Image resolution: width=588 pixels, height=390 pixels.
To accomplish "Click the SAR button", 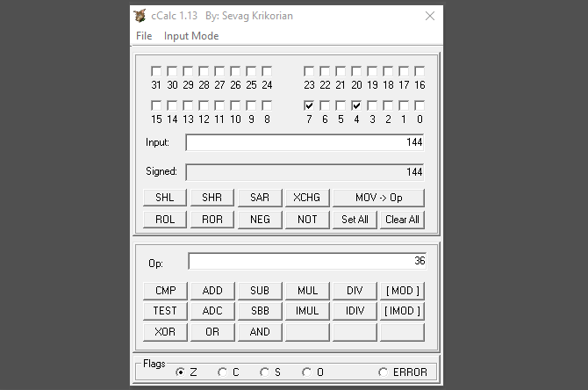I will point(260,198).
